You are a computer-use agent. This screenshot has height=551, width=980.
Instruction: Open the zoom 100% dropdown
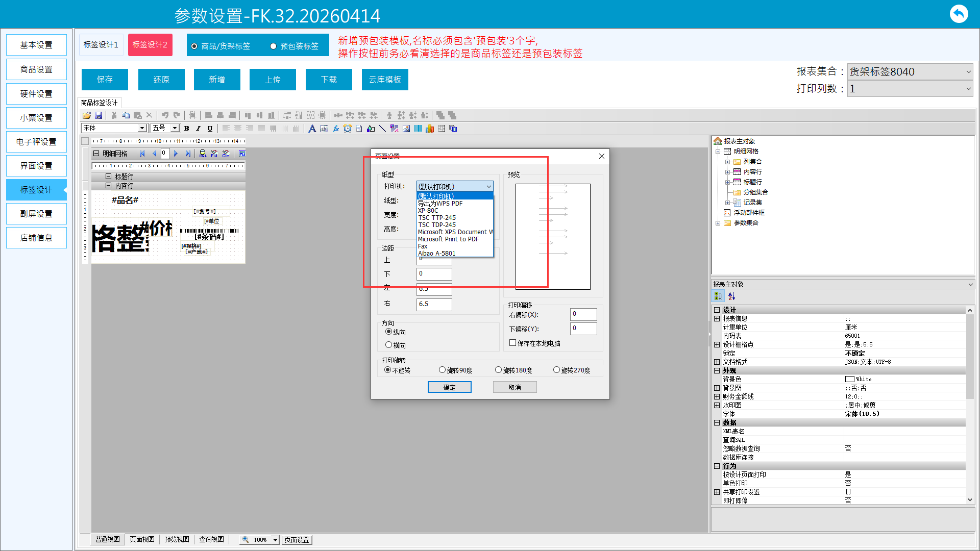275,540
